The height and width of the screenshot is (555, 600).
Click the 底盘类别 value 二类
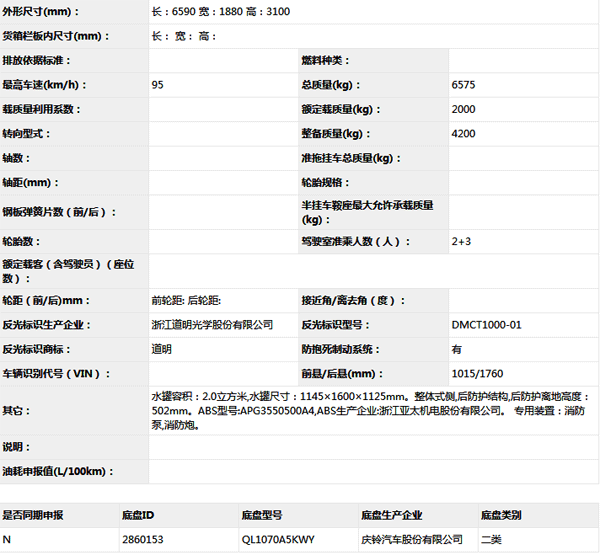491,540
